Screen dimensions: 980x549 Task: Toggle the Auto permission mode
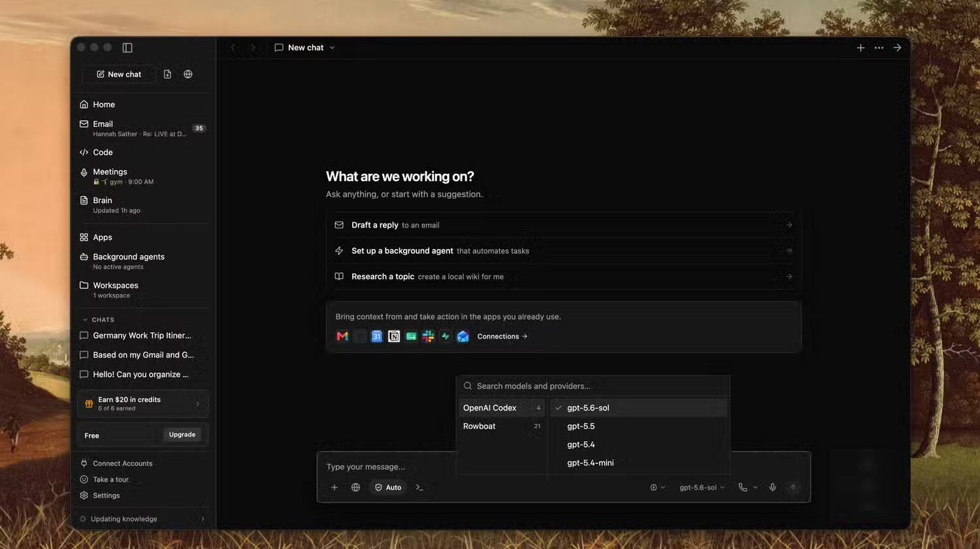388,488
